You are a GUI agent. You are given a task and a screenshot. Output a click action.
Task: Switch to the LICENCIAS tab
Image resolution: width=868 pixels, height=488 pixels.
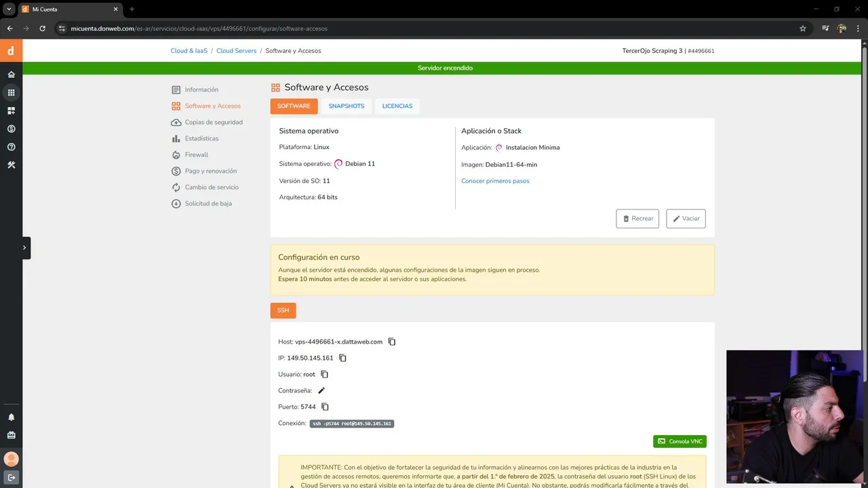[397, 106]
